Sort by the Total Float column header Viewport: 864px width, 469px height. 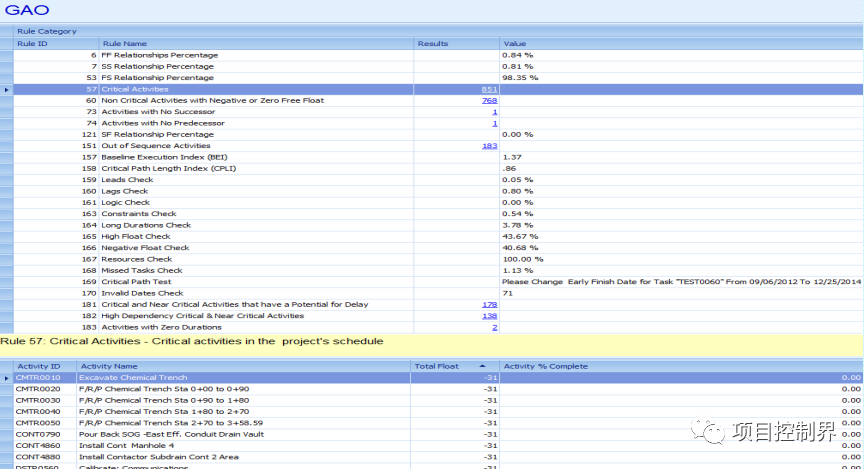tap(455, 366)
